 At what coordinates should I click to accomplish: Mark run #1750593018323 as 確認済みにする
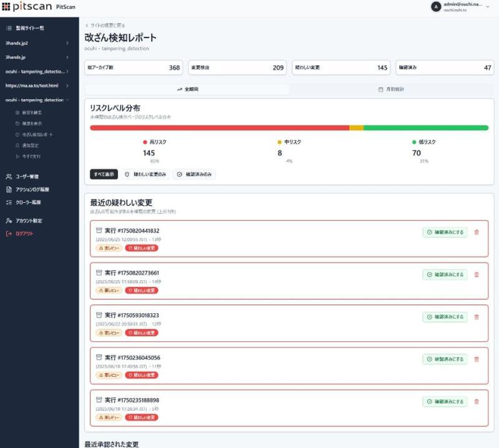point(445,316)
